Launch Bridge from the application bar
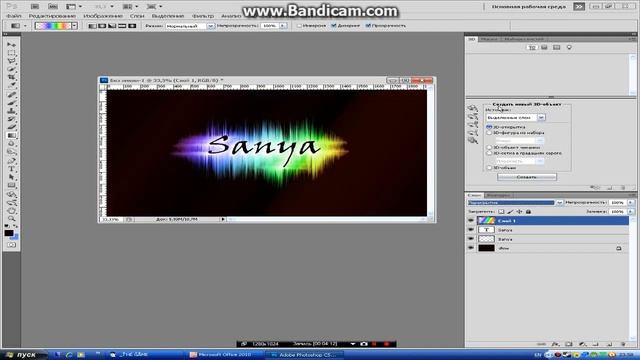Image resolution: width=640 pixels, height=360 pixels. tap(35, 7)
